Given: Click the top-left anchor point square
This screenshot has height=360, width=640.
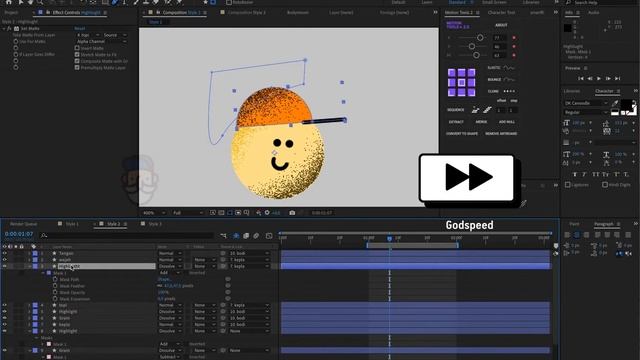Looking at the screenshot, I should tap(451, 73).
